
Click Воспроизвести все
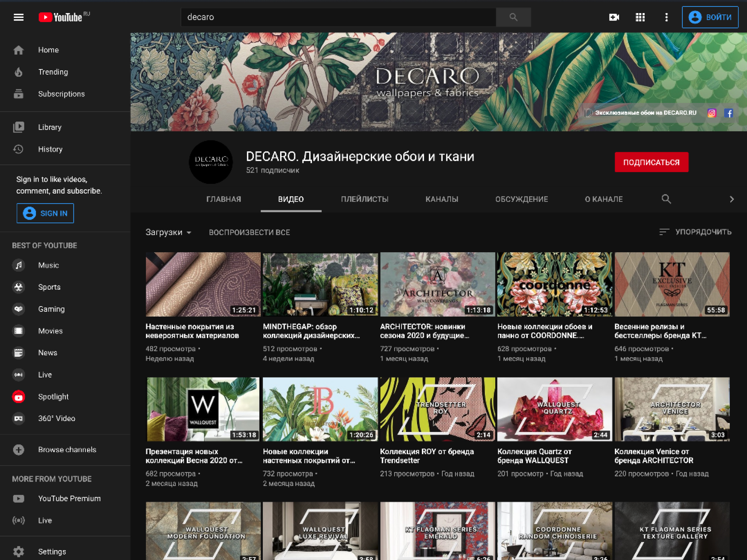(249, 232)
